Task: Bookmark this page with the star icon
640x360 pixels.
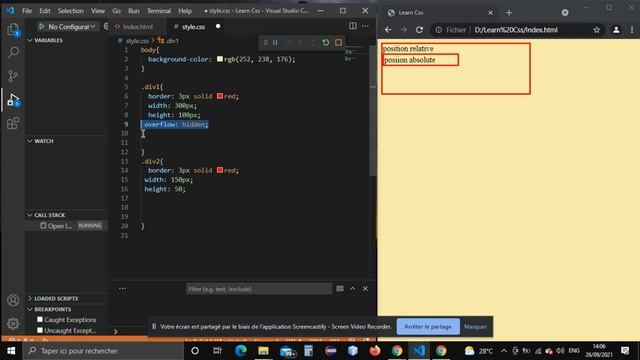Action: 596,30
